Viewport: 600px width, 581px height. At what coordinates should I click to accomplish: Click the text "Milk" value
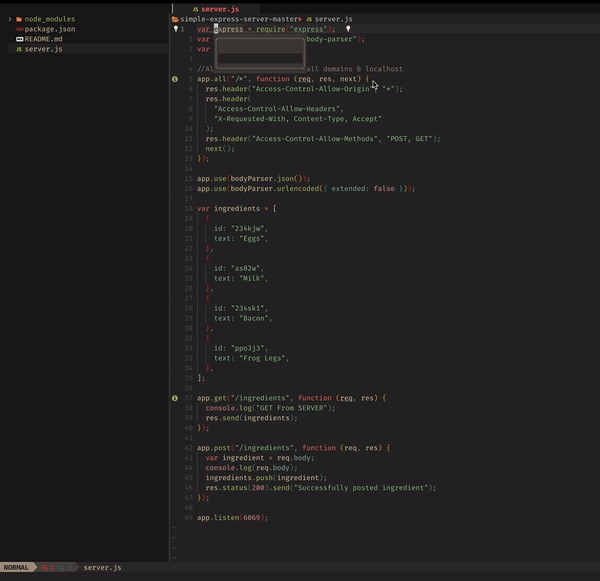(x=252, y=278)
